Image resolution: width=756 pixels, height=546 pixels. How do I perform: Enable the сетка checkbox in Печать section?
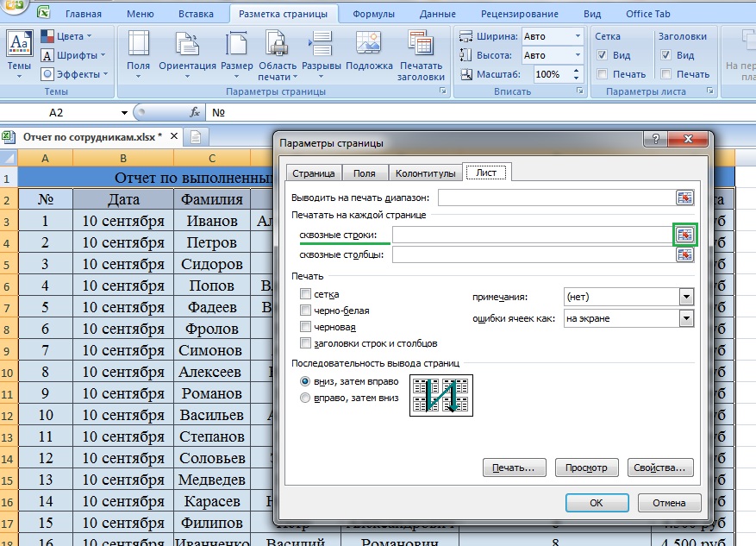tap(305, 295)
